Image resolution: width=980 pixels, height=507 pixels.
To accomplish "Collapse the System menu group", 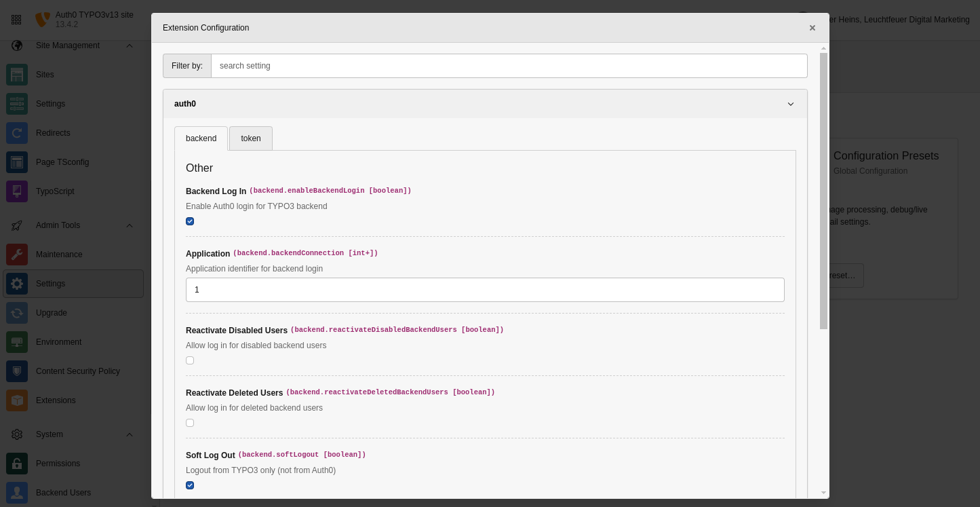I will pos(130,434).
